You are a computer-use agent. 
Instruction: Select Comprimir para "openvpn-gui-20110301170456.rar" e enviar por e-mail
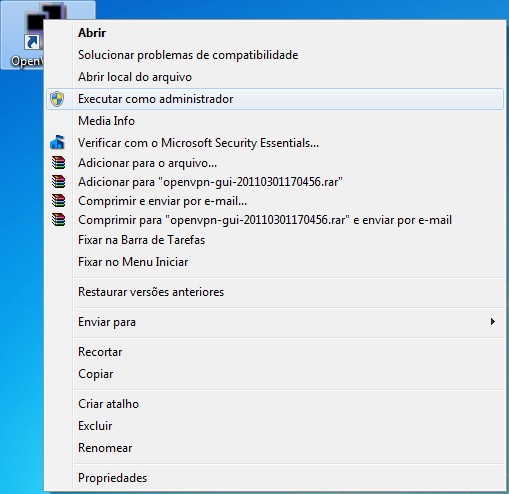pos(275,220)
